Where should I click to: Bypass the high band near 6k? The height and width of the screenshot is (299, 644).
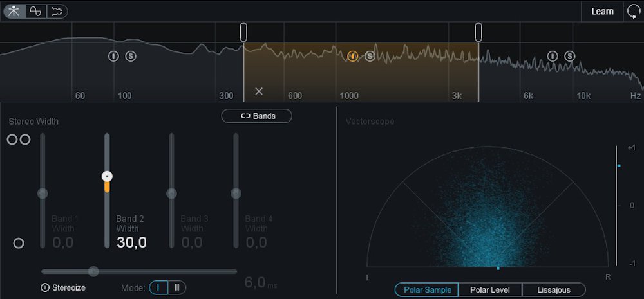pyautogui.click(x=553, y=56)
